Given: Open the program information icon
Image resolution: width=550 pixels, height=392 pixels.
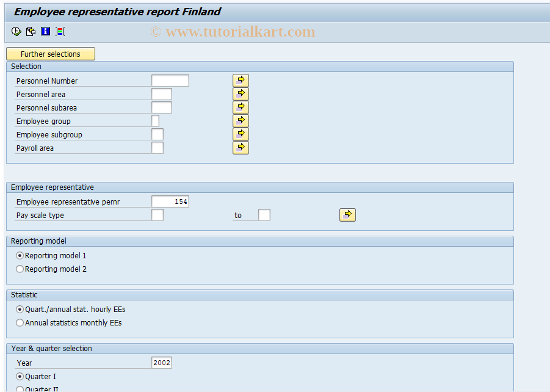Looking at the screenshot, I should pyautogui.click(x=46, y=32).
